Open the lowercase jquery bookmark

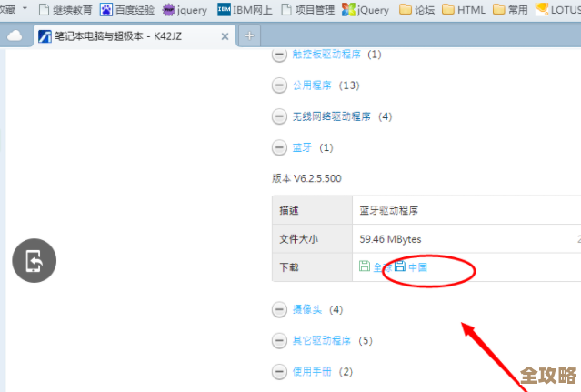point(185,10)
